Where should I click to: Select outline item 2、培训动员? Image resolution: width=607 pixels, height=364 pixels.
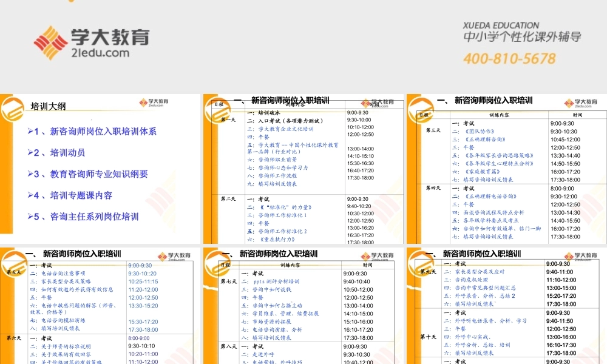56,153
